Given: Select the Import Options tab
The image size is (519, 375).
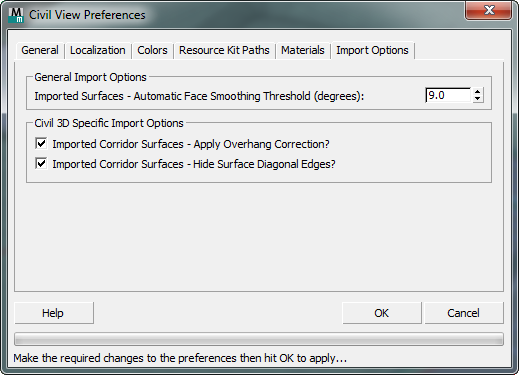Looking at the screenshot, I should [372, 50].
